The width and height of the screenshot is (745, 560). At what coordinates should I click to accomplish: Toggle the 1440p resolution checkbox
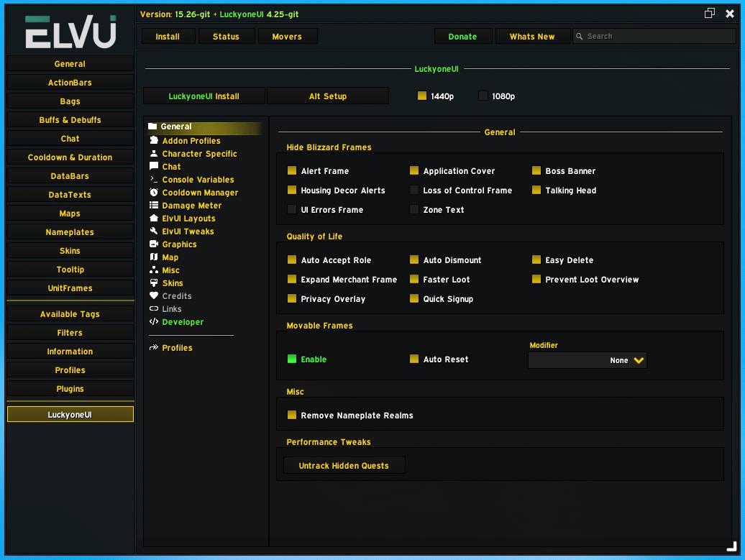coord(422,96)
